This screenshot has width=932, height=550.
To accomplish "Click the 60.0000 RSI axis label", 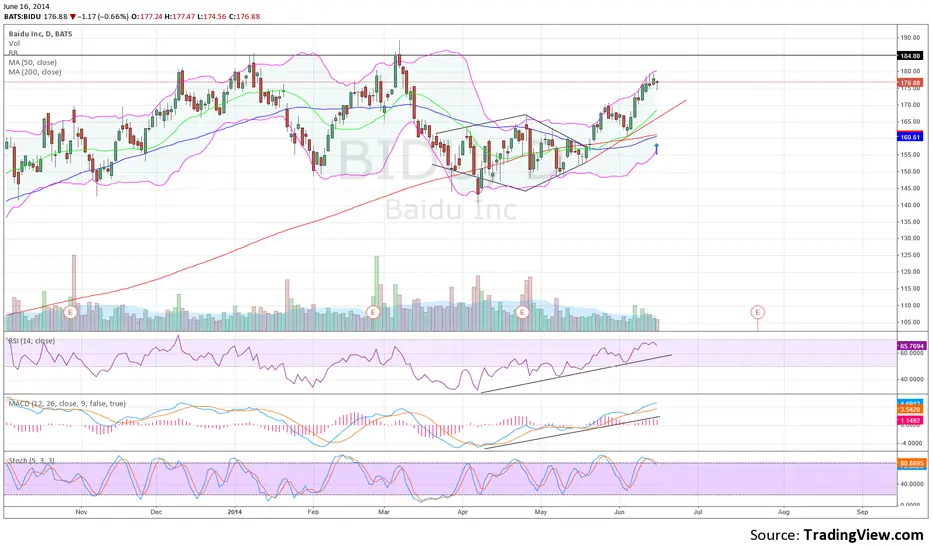I will [x=911, y=353].
